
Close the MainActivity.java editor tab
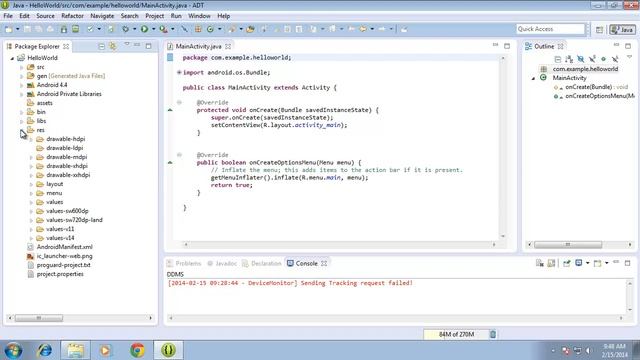(228, 47)
